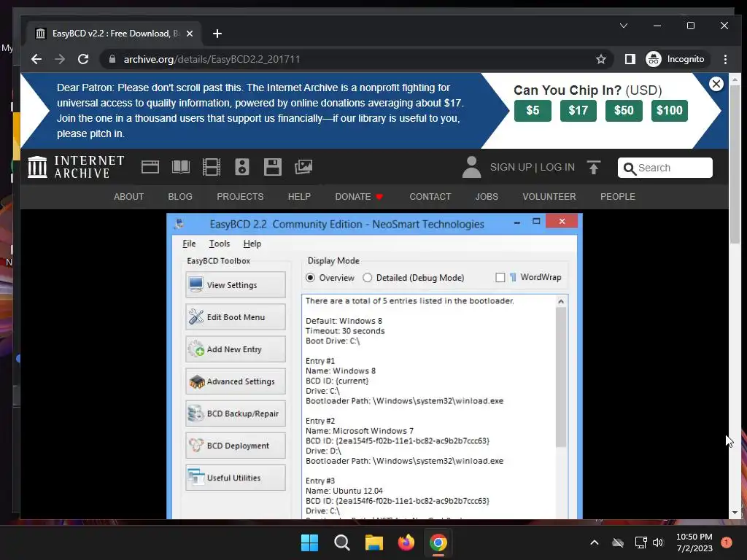Open the Audio speaker icon
The height and width of the screenshot is (560, 747).
click(x=242, y=167)
